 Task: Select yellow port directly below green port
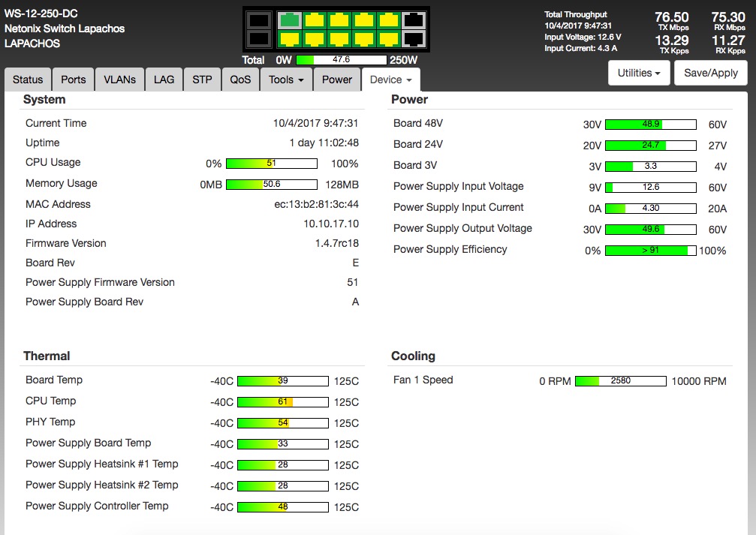(x=289, y=38)
